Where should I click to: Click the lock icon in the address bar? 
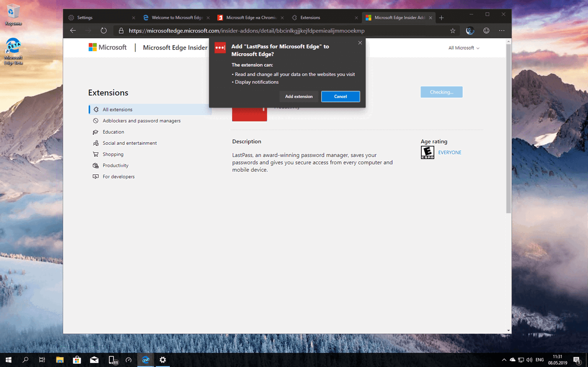coord(121,31)
